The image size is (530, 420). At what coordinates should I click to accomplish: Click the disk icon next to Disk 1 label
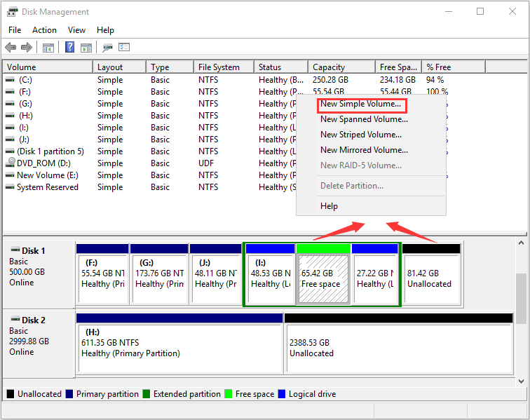click(15, 250)
